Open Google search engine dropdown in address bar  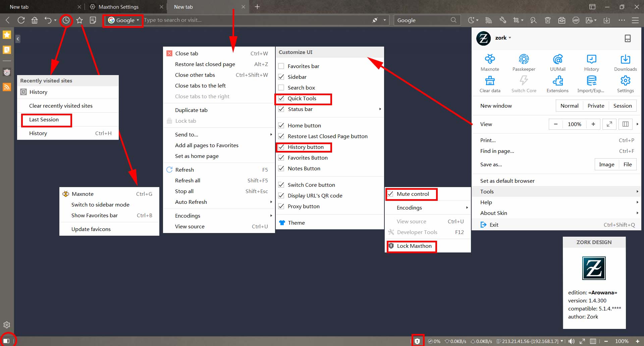coord(123,20)
